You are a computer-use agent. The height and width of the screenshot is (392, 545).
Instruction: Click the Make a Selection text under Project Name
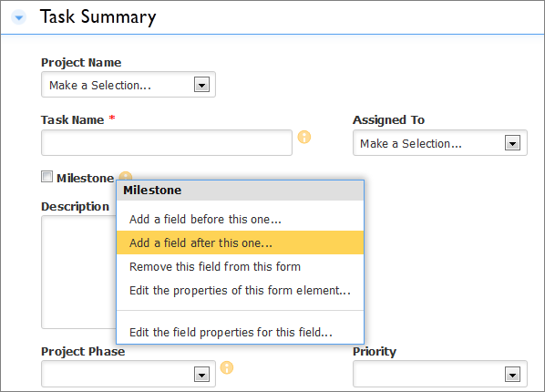click(x=100, y=85)
